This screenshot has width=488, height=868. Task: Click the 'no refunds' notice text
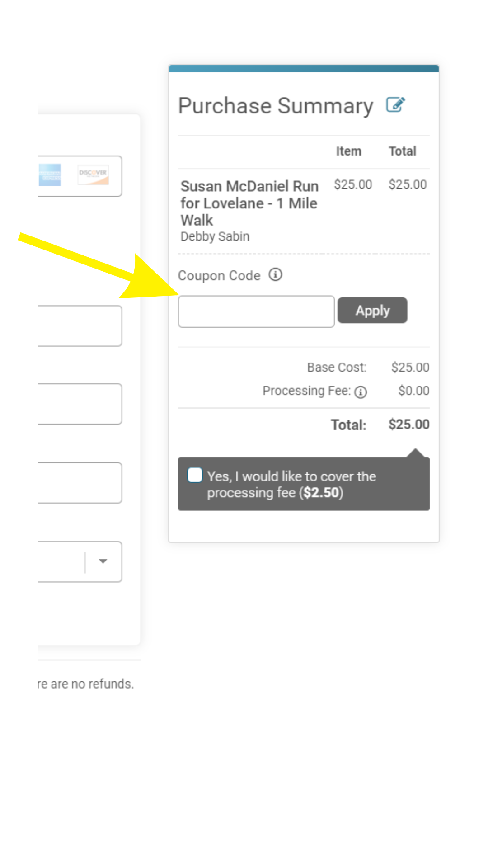86,684
